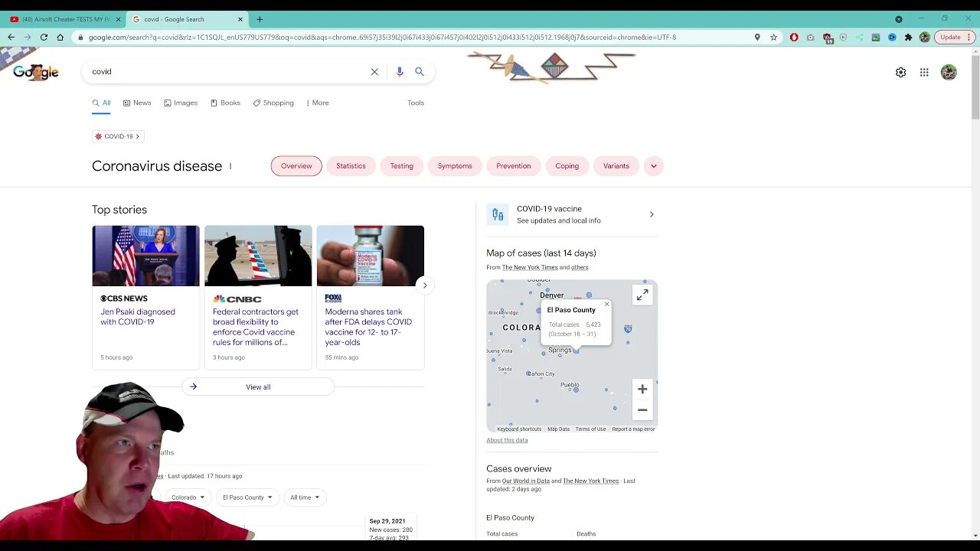This screenshot has height=551, width=980.
Task: Bookmark this page with star icon
Action: 774,37
